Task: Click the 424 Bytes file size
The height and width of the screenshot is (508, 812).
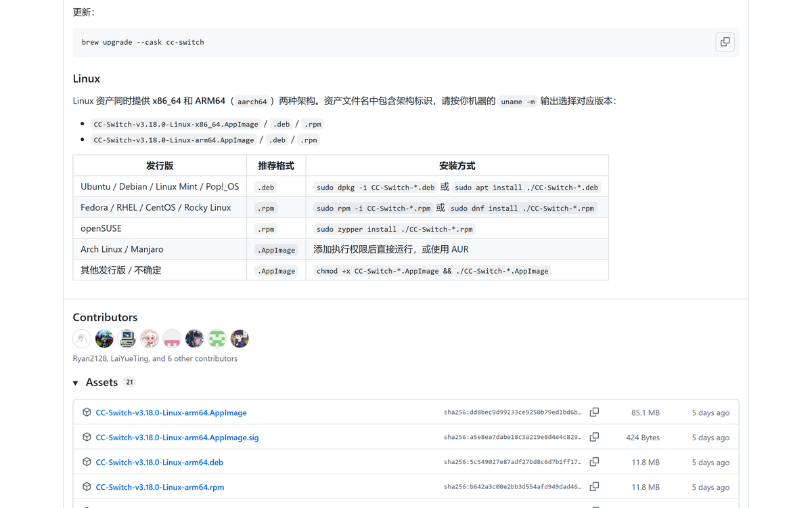Action: pyautogui.click(x=643, y=438)
